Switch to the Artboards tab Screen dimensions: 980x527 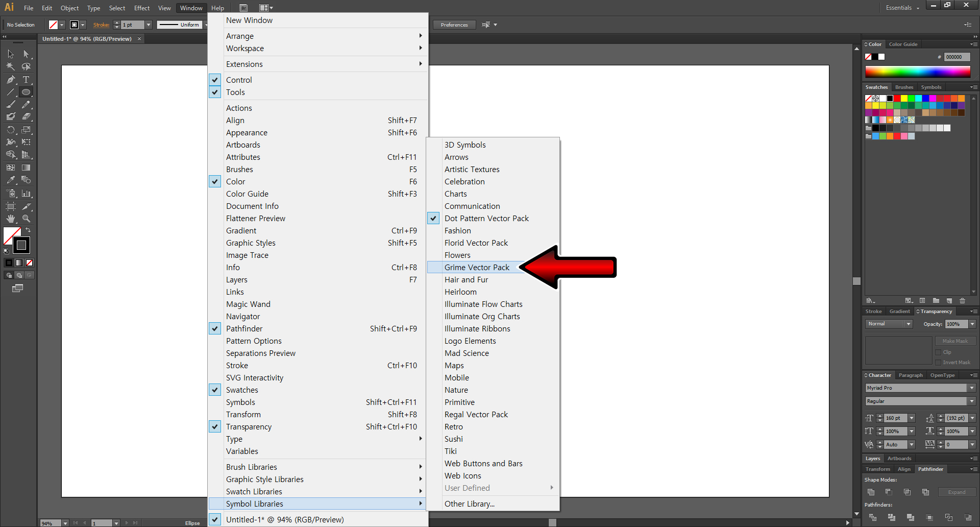click(899, 459)
